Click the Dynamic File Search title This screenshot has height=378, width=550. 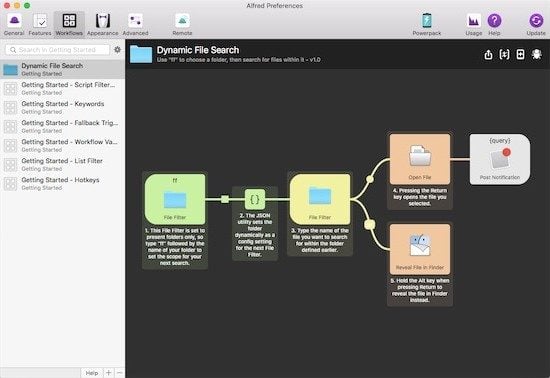pos(198,50)
